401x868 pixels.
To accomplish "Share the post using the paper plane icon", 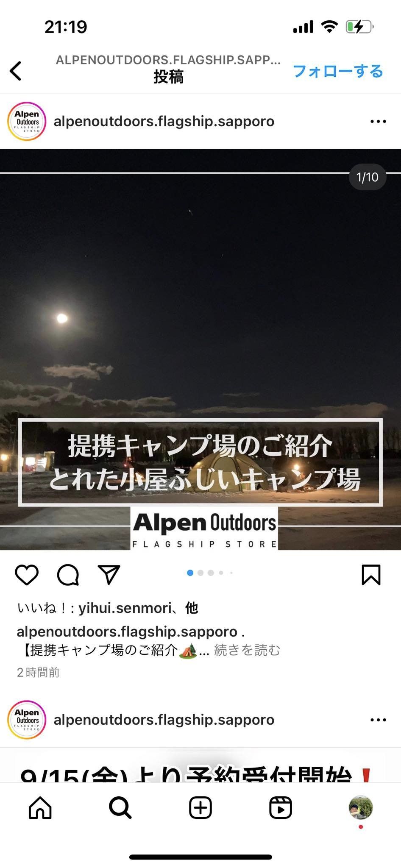I will pyautogui.click(x=109, y=575).
